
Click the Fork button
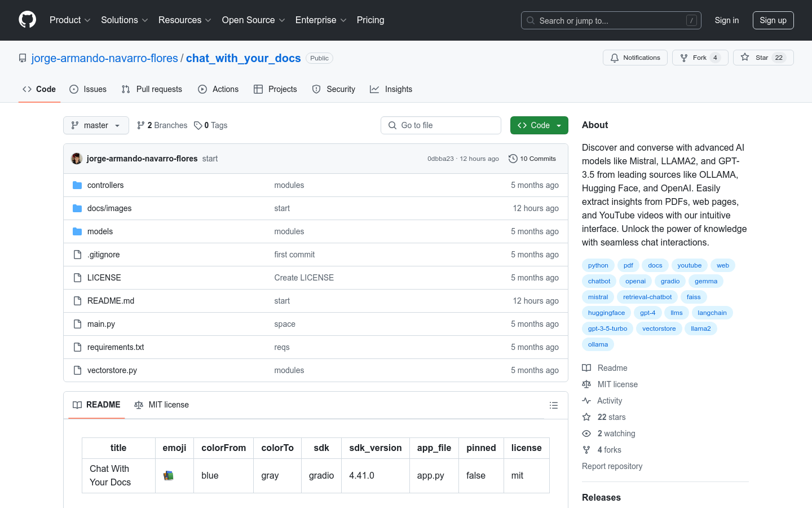(x=700, y=58)
